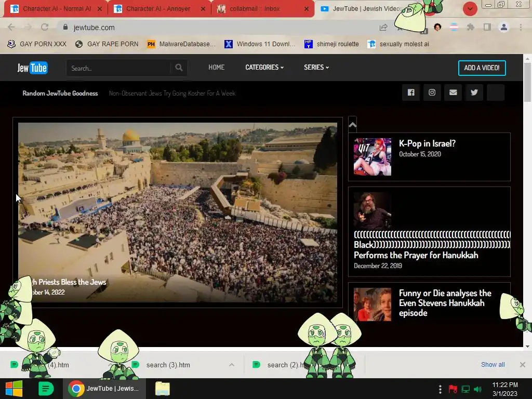Viewport: 532px width, 399px height.
Task: Click the pink-blue striped extension icon
Action: tap(454, 27)
